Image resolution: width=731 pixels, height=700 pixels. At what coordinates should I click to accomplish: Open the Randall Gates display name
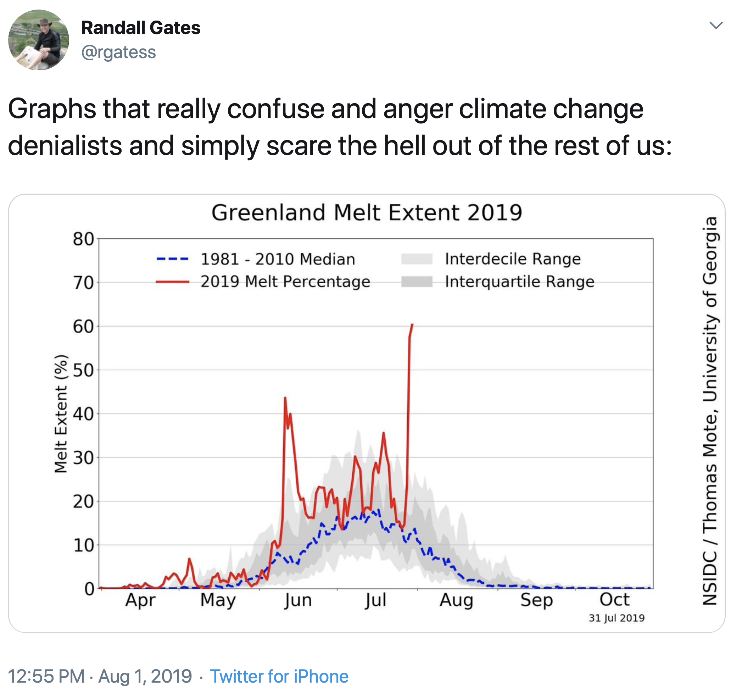pos(141,28)
